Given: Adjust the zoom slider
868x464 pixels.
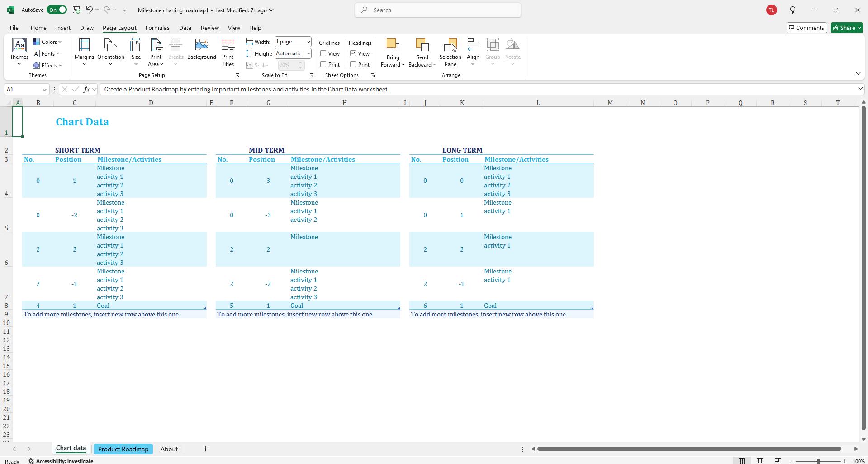Looking at the screenshot, I should pos(818,461).
